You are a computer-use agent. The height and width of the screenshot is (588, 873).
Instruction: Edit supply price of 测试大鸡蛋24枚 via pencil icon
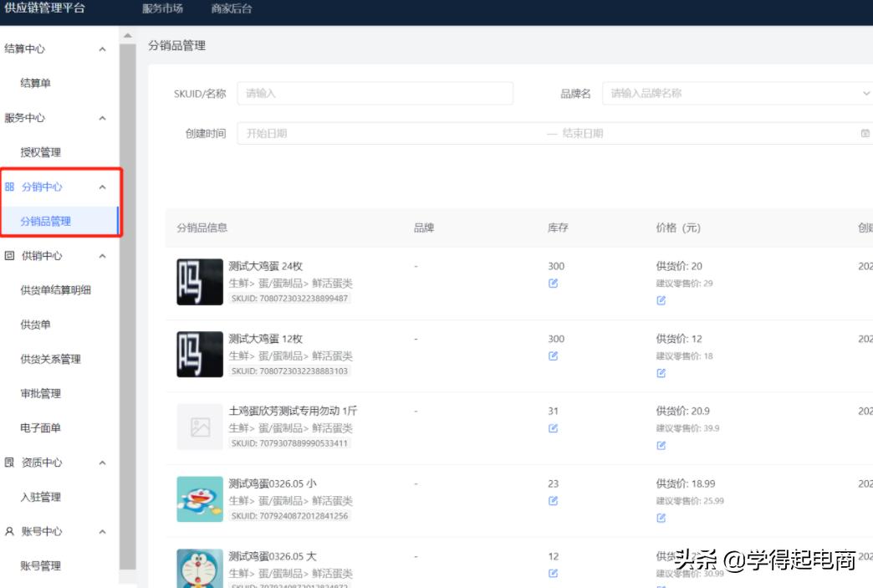click(x=661, y=299)
